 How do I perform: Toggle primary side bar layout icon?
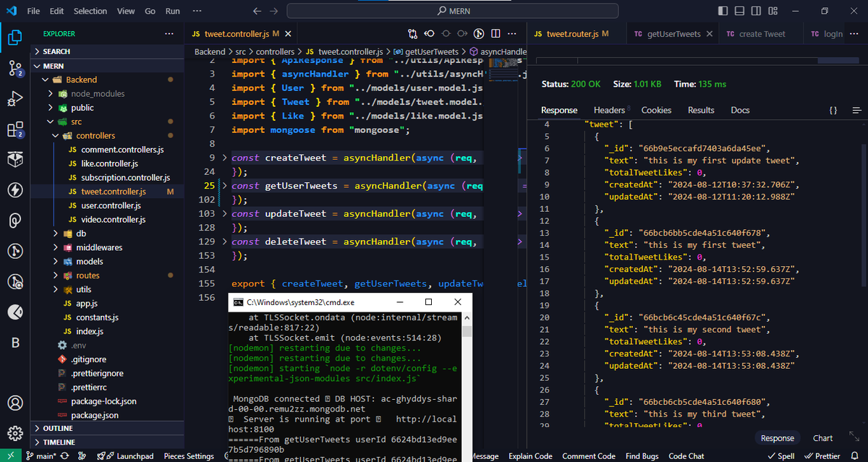pyautogui.click(x=723, y=11)
